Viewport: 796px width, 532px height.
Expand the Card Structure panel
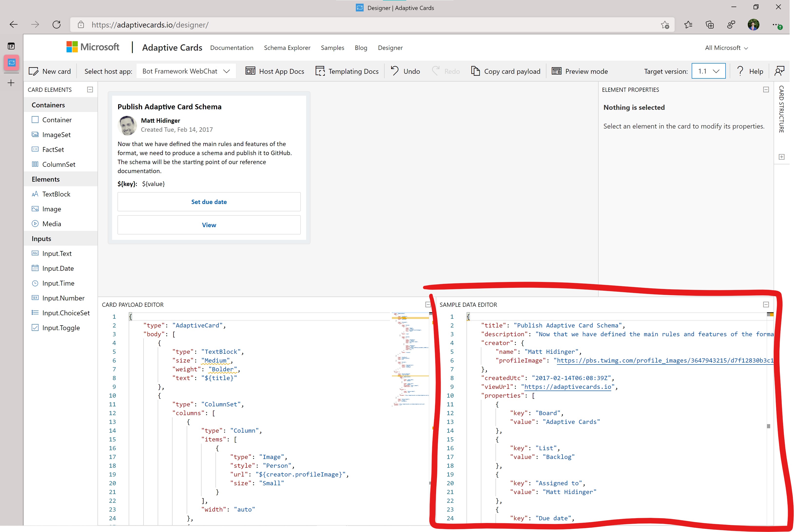click(x=781, y=157)
